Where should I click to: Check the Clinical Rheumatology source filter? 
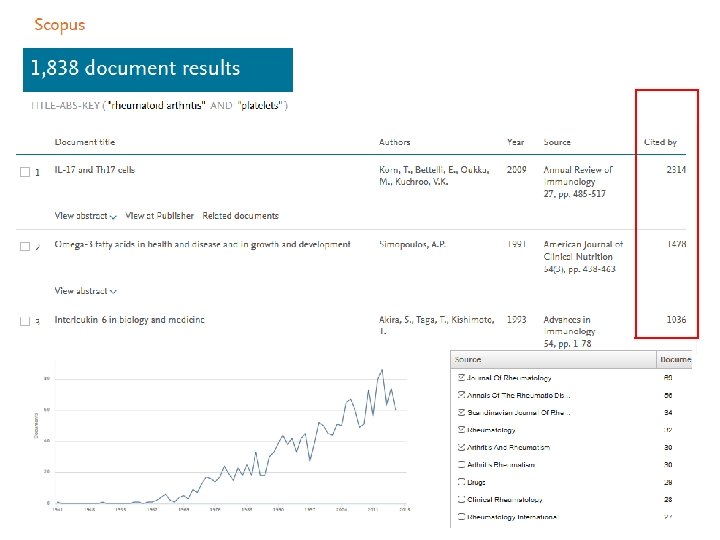click(461, 499)
